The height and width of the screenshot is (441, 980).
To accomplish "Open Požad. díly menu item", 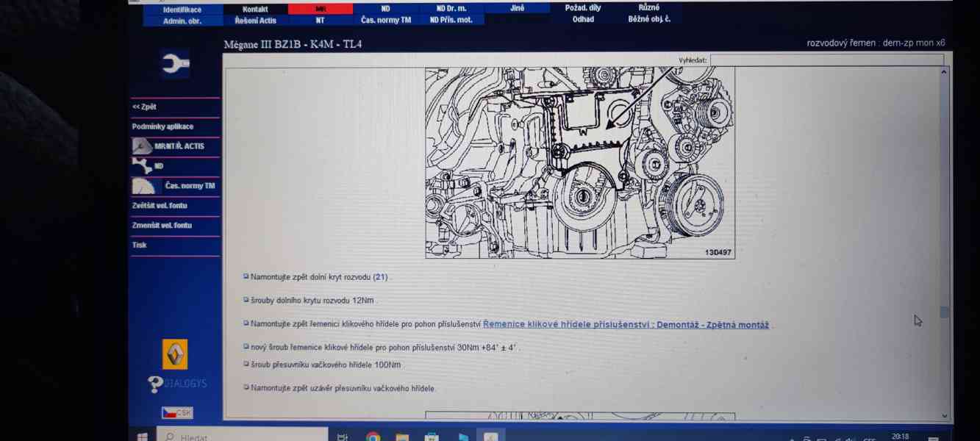I will coord(583,8).
